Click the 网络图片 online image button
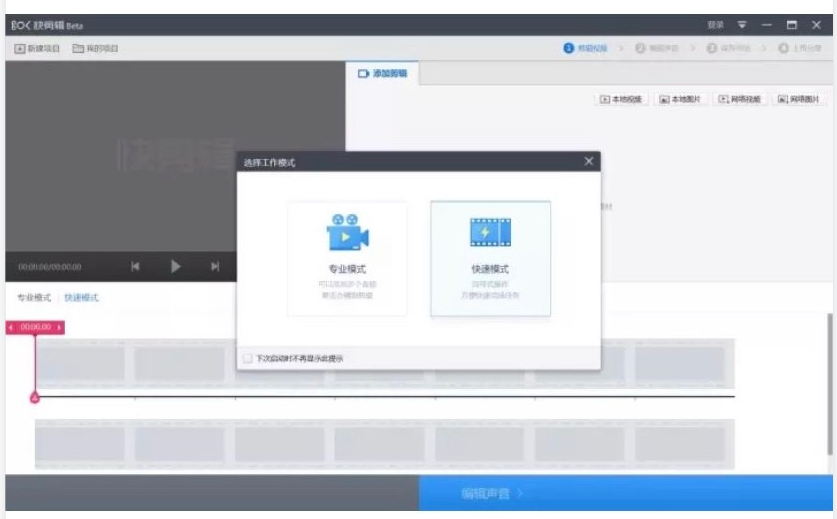The image size is (837, 519). 799,99
